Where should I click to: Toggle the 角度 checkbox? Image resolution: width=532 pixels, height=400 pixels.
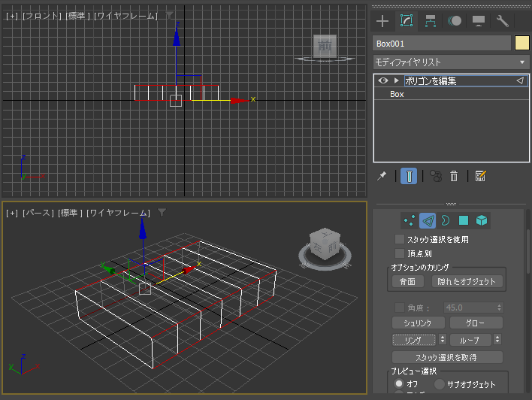[x=400, y=308]
